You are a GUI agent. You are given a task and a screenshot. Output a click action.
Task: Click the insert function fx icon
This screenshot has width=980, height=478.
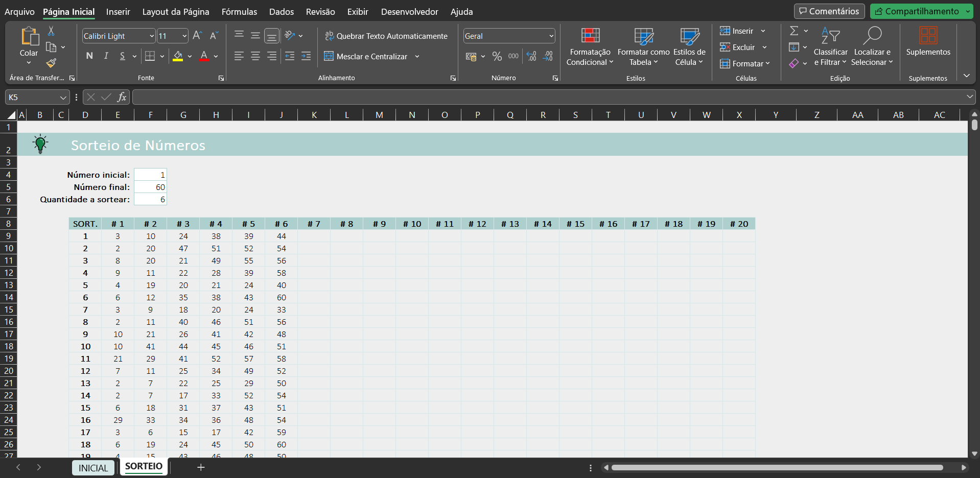coord(122,97)
